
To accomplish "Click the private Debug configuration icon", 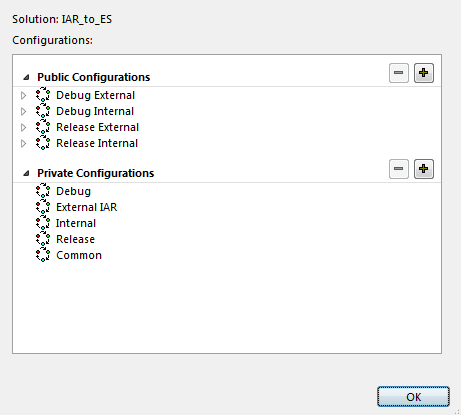I will (43, 191).
